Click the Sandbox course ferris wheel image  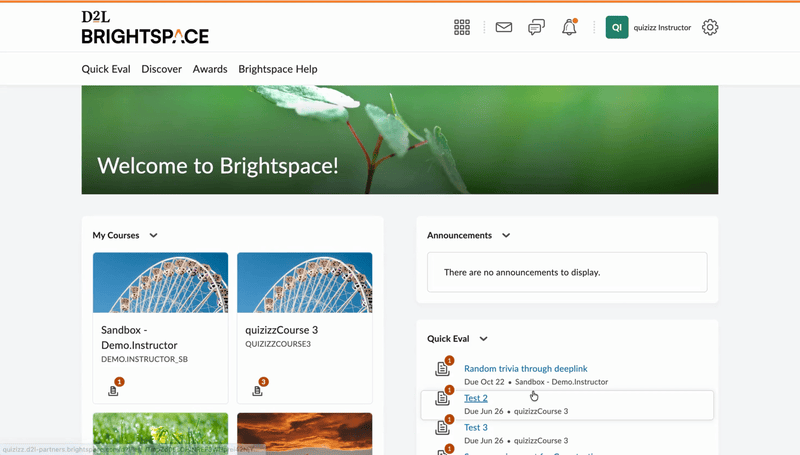(160, 283)
